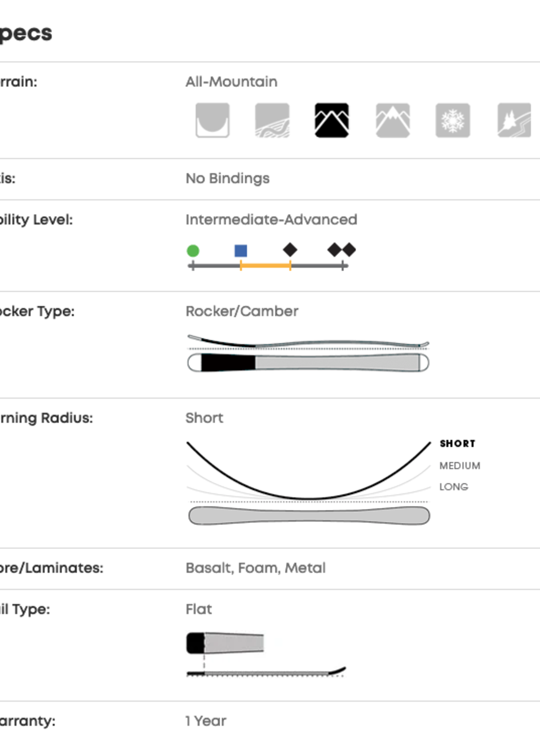
Task: Click the blue square intermediate marker
Action: tap(241, 251)
